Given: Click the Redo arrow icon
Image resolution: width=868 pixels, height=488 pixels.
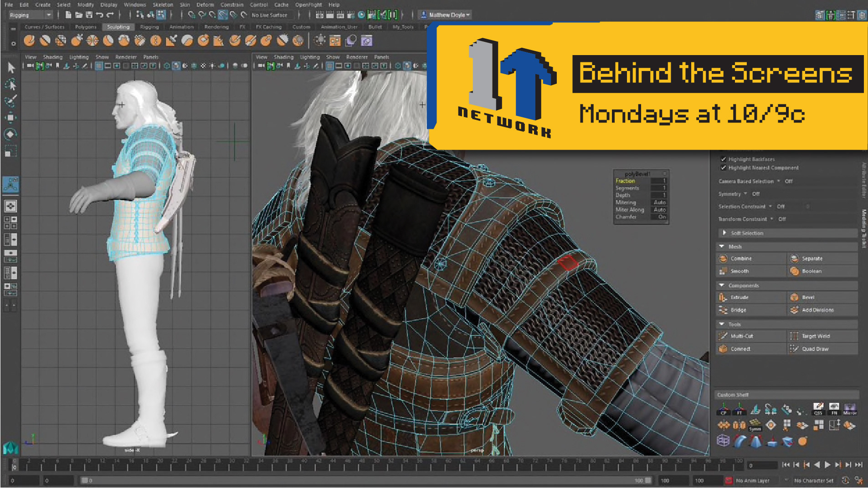Looking at the screenshot, I should point(110,15).
